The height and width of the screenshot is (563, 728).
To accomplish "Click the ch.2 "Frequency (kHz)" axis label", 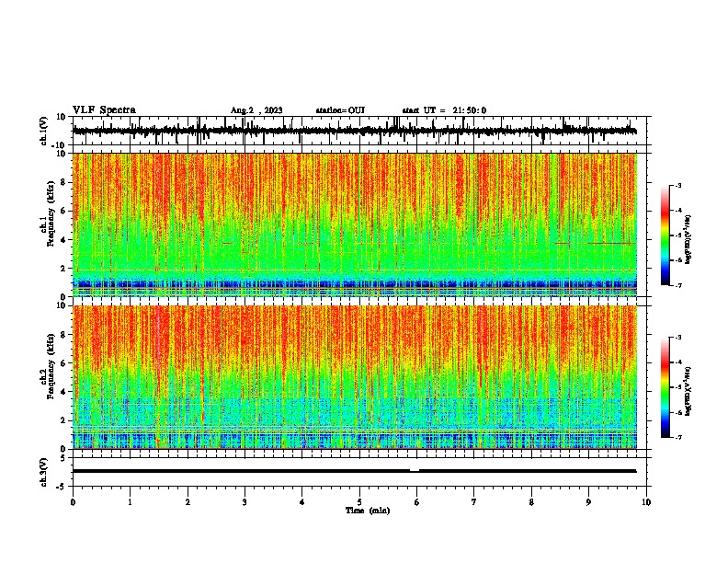I will [51, 366].
